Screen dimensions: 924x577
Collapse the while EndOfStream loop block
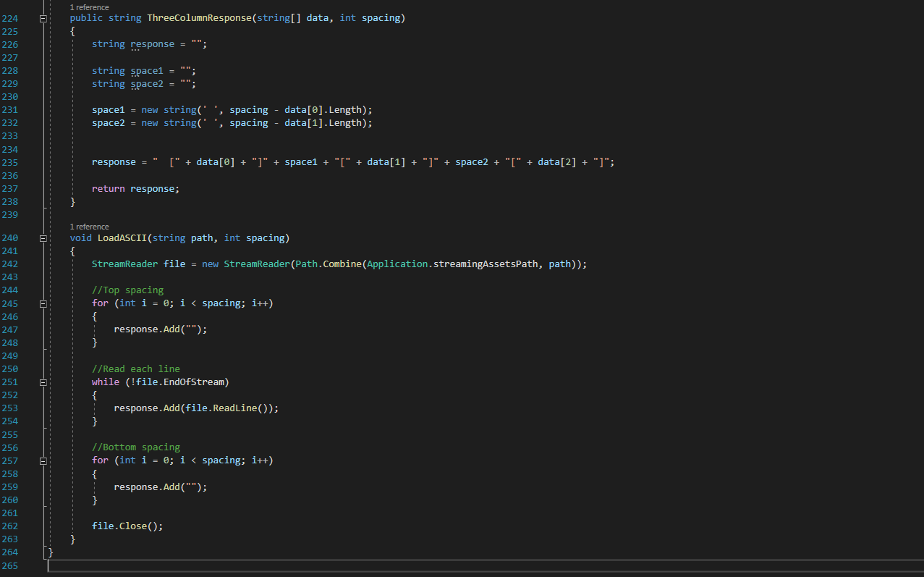point(43,382)
